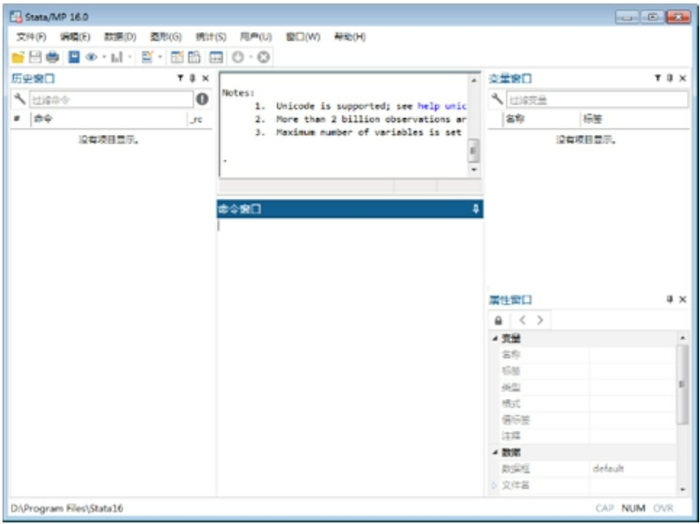Screen dimensions: 700x524
Task: Click the 'help unic' link in results
Action: tap(442, 106)
